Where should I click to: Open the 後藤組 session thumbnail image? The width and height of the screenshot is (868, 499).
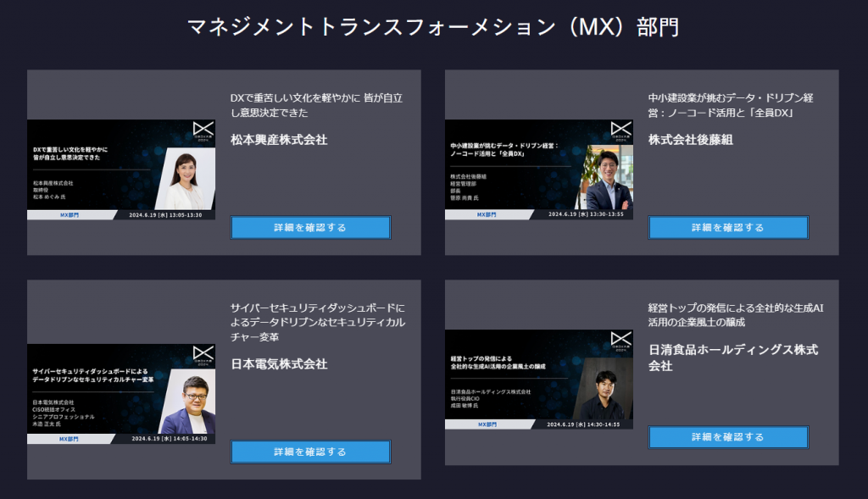tap(538, 169)
